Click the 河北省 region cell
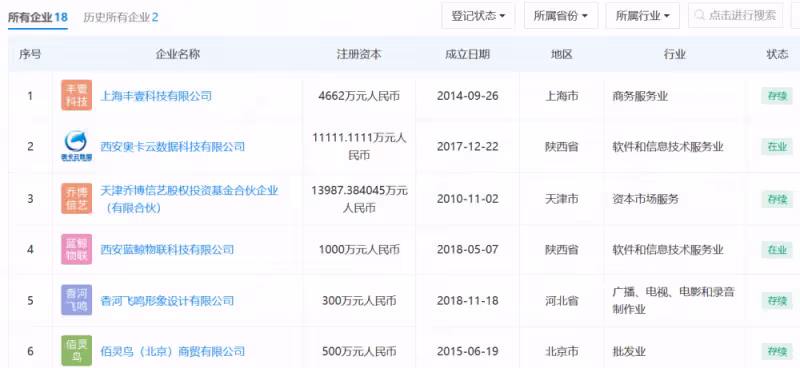This screenshot has height=368, width=800. click(x=562, y=301)
